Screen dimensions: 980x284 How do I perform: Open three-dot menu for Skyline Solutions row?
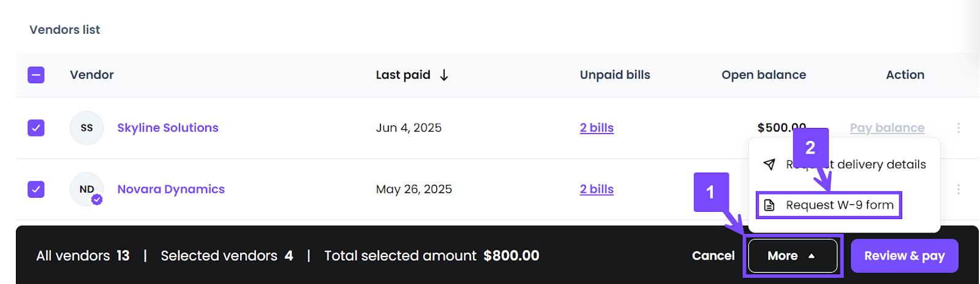click(959, 128)
